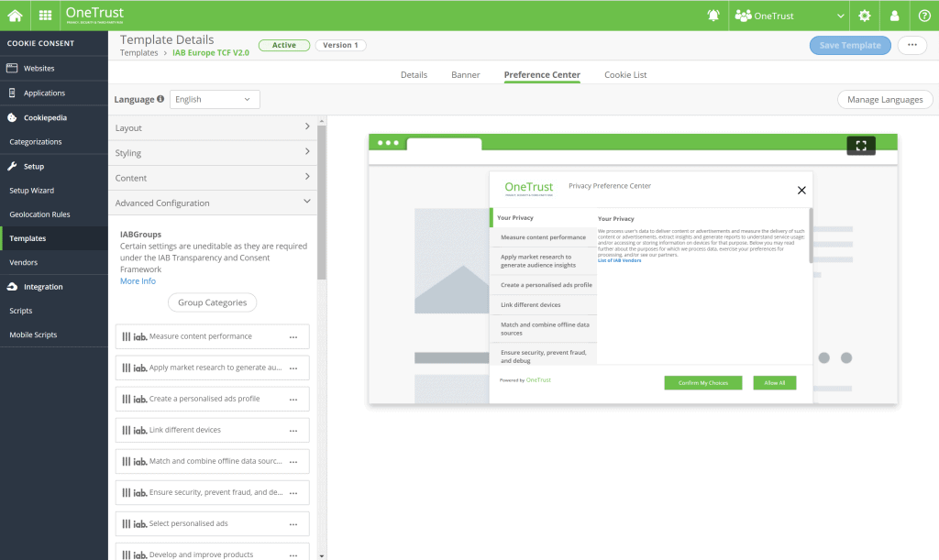The width and height of the screenshot is (939, 560).
Task: Grab the drag handle of Select personalised ads
Action: coord(127,524)
